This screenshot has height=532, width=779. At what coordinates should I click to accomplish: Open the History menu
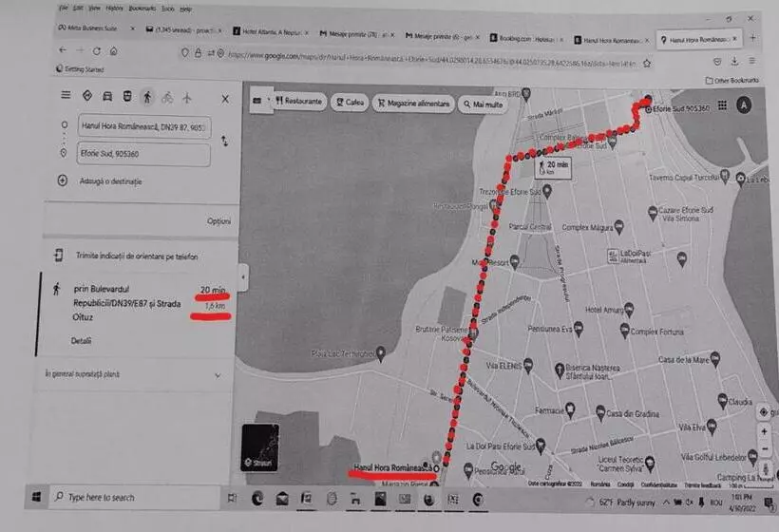(114, 9)
